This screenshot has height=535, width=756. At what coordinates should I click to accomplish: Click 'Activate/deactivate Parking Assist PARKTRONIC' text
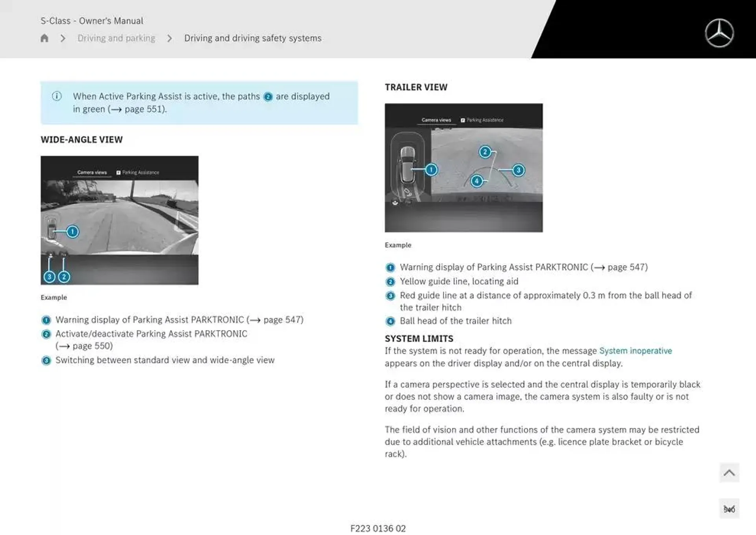coord(151,334)
